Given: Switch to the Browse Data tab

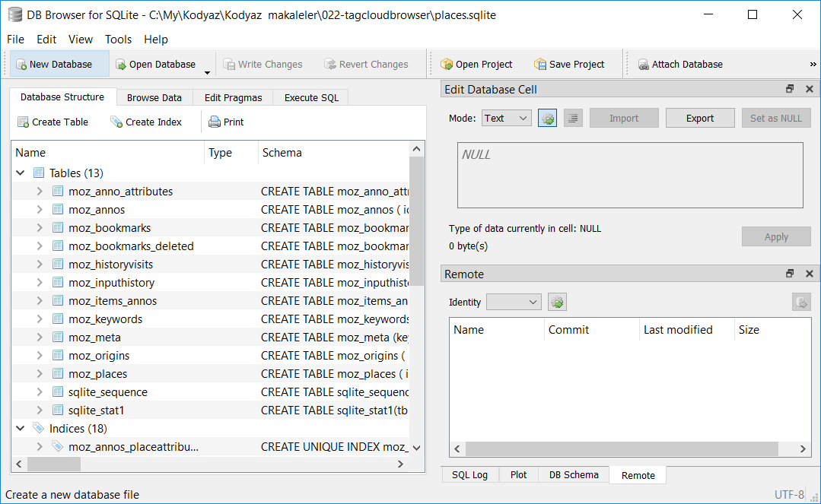Looking at the screenshot, I should pyautogui.click(x=154, y=98).
